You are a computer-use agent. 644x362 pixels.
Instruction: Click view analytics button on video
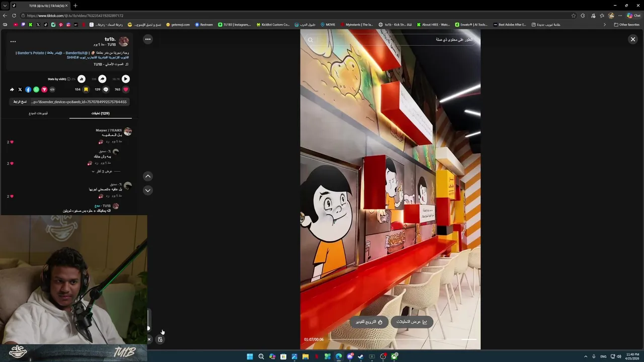coord(412,322)
